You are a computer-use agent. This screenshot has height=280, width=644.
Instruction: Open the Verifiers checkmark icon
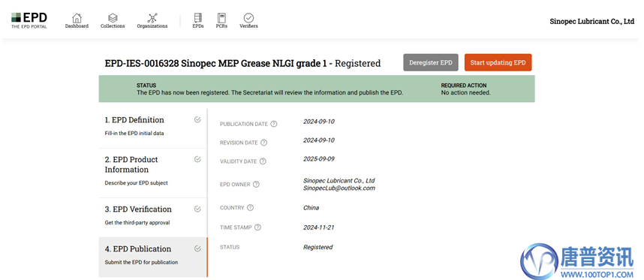[248, 18]
